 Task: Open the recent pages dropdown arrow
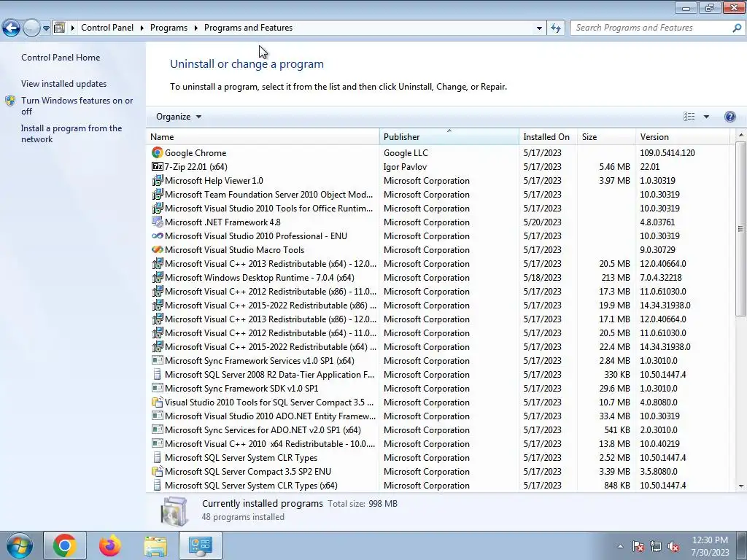click(x=46, y=28)
